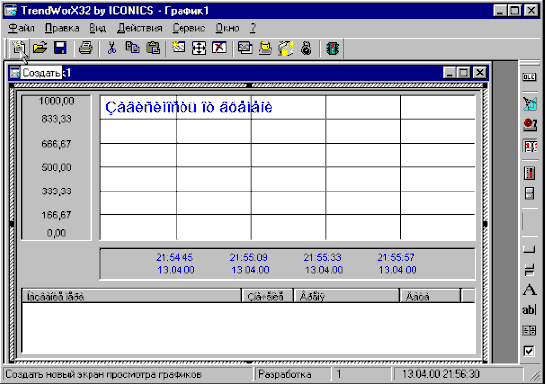Open the Окно menu
546x386 pixels.
227,28
